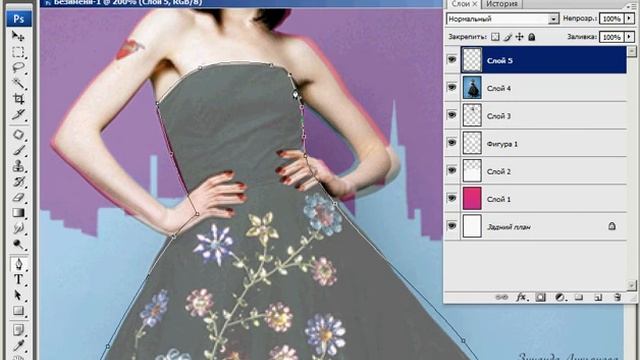640x360 pixels.
Task: Select the Rectangle shape tool
Action: point(18,311)
